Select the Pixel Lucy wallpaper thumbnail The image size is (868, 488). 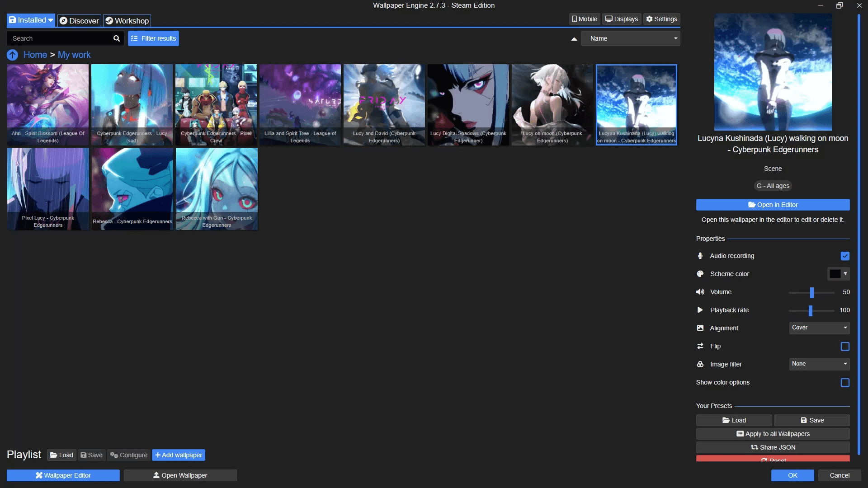48,189
